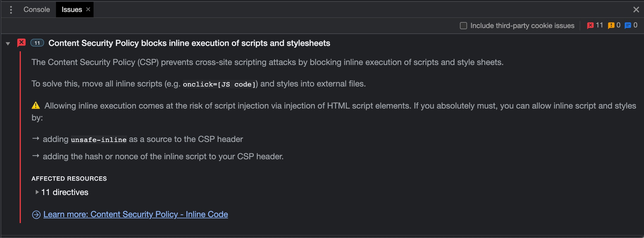This screenshot has height=238, width=644.
Task: Click the red error icon beside issue title
Action: coord(21,43)
